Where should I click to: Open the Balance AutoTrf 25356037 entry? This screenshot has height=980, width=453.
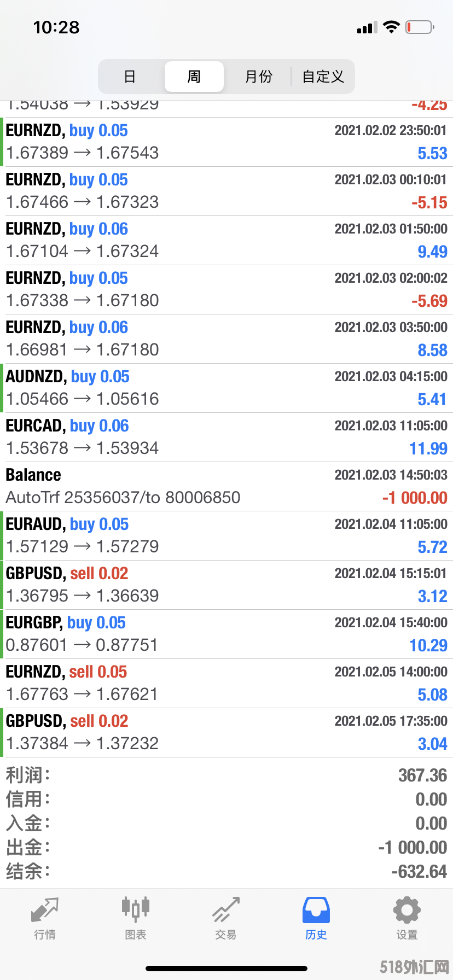coord(226,487)
